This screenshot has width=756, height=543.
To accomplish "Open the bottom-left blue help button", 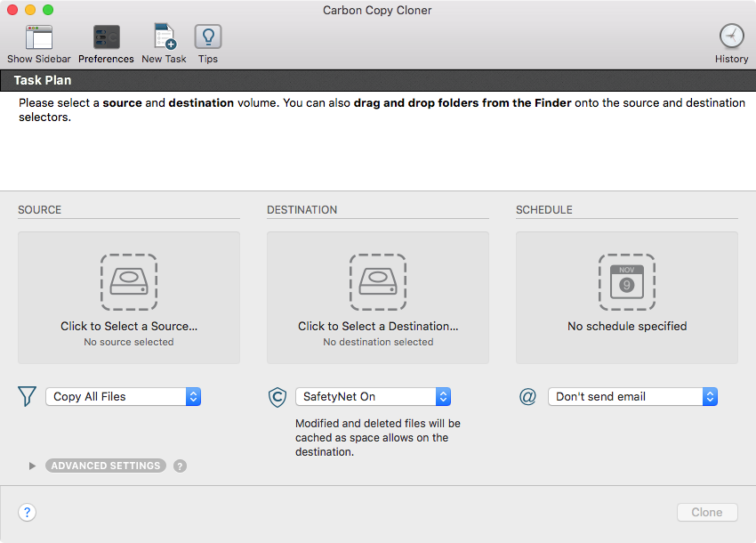I will (27, 512).
